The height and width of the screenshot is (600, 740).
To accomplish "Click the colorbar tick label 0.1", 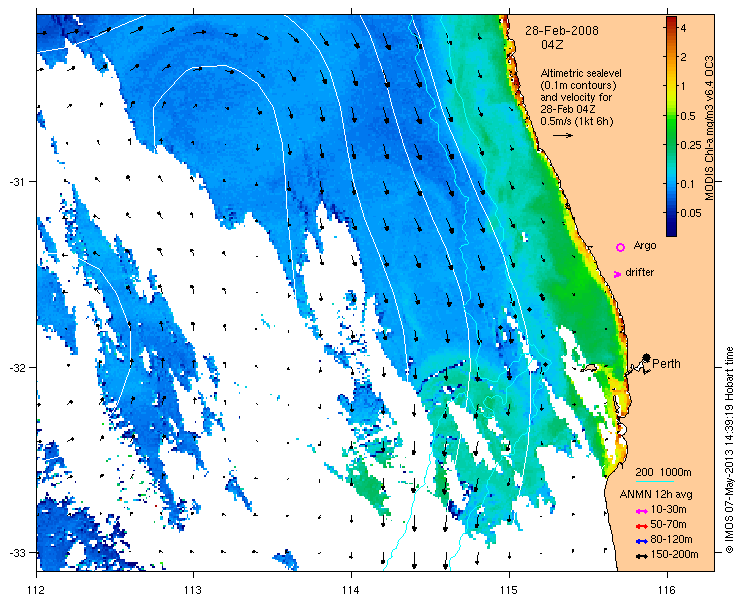I will pos(688,184).
